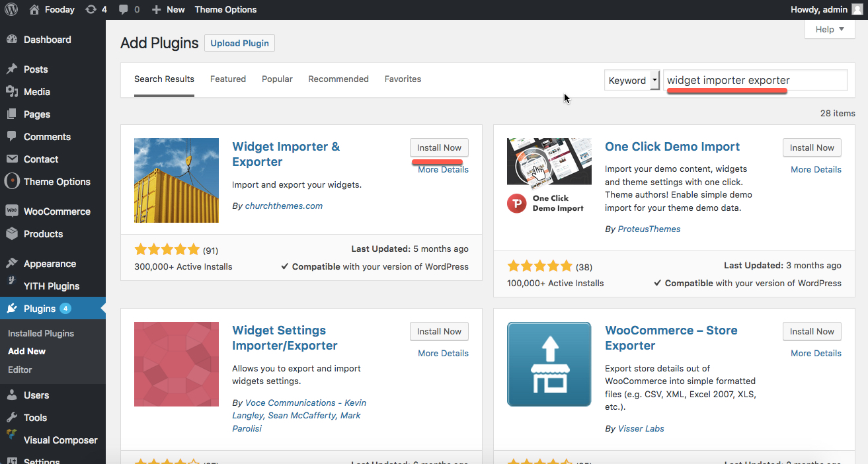Click the 300,000+ Active Installs text
The width and height of the screenshot is (868, 464).
pyautogui.click(x=183, y=267)
